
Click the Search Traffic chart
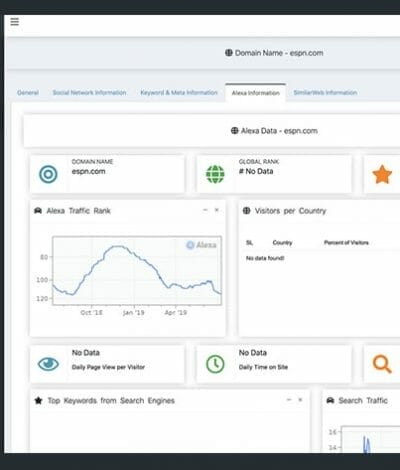370,440
